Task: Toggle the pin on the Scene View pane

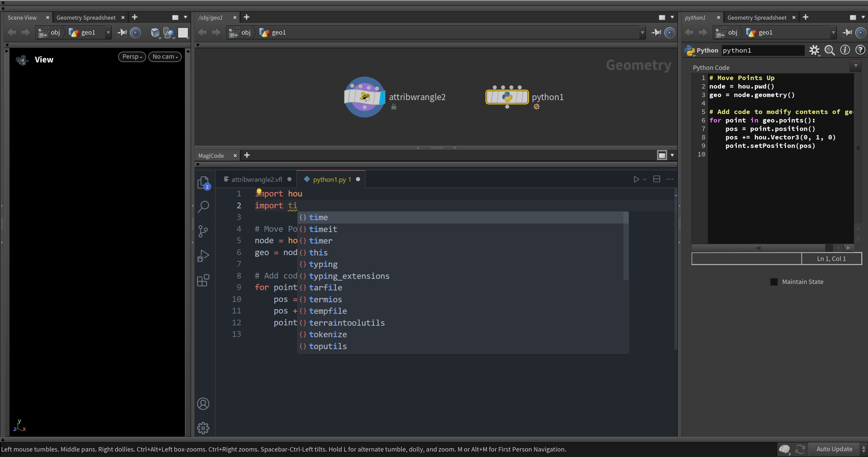Action: click(122, 33)
